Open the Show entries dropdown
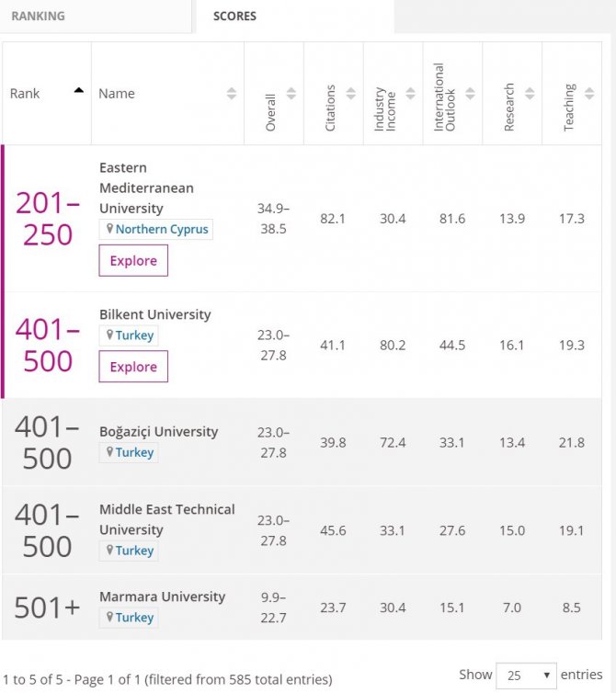The image size is (616, 693). click(527, 675)
